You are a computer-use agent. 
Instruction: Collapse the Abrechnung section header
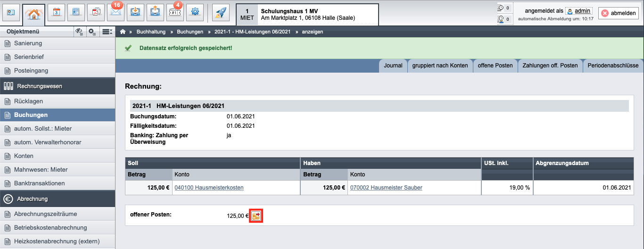(x=58, y=199)
